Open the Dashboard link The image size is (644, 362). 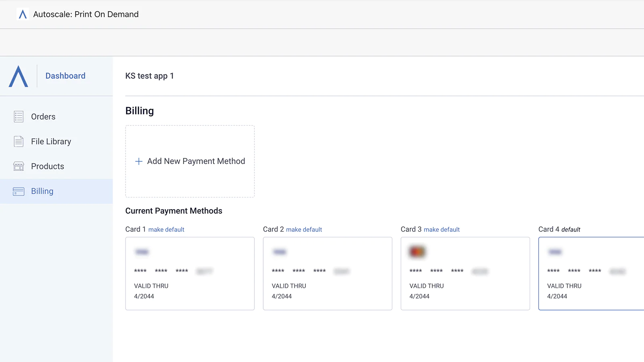(x=65, y=76)
